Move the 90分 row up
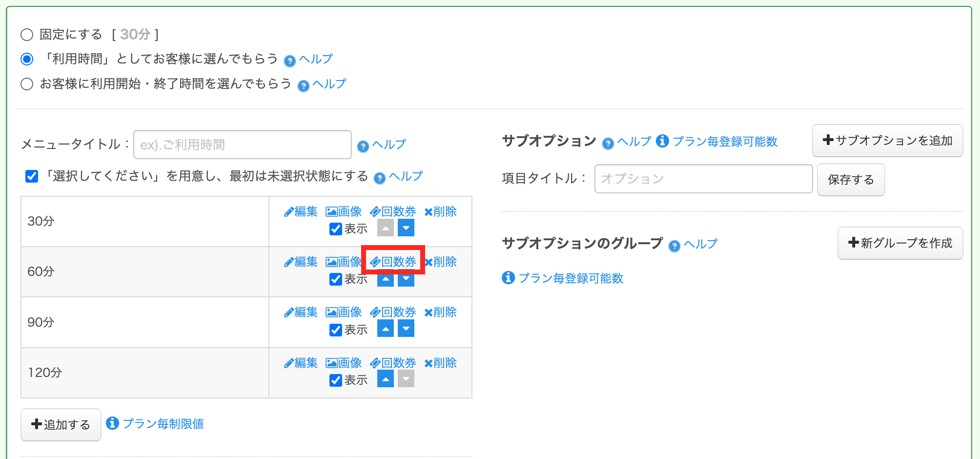 tap(386, 329)
